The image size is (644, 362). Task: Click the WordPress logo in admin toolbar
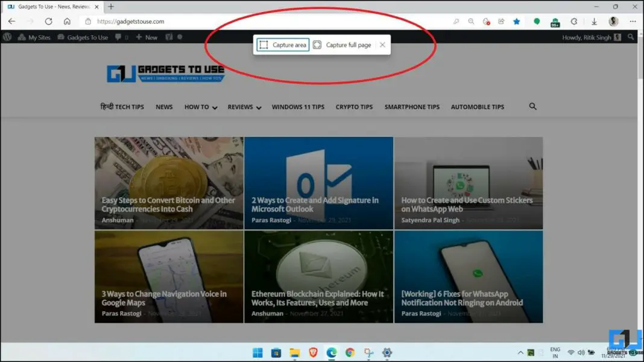click(7, 37)
